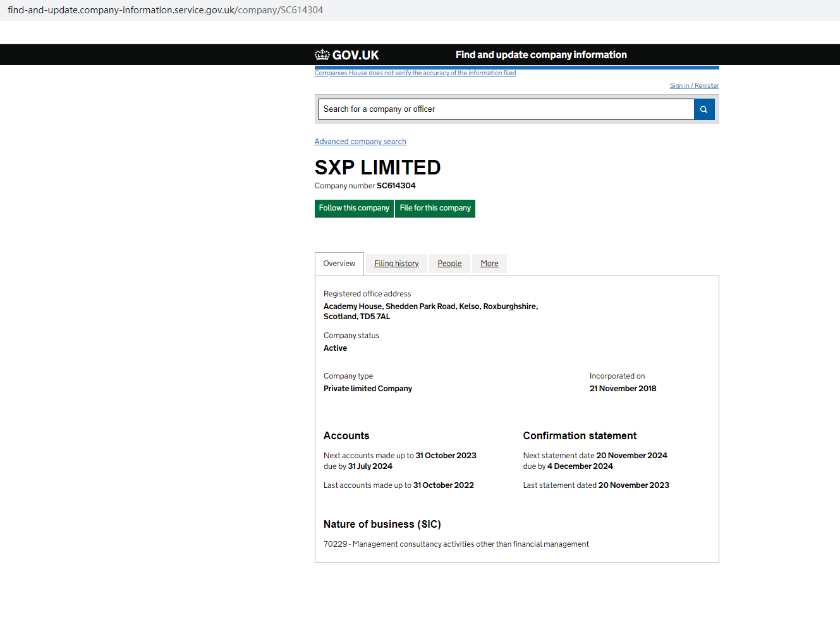Screen dimensions: 840x620
Task: Click the magnifying glass search button
Action: pos(704,109)
